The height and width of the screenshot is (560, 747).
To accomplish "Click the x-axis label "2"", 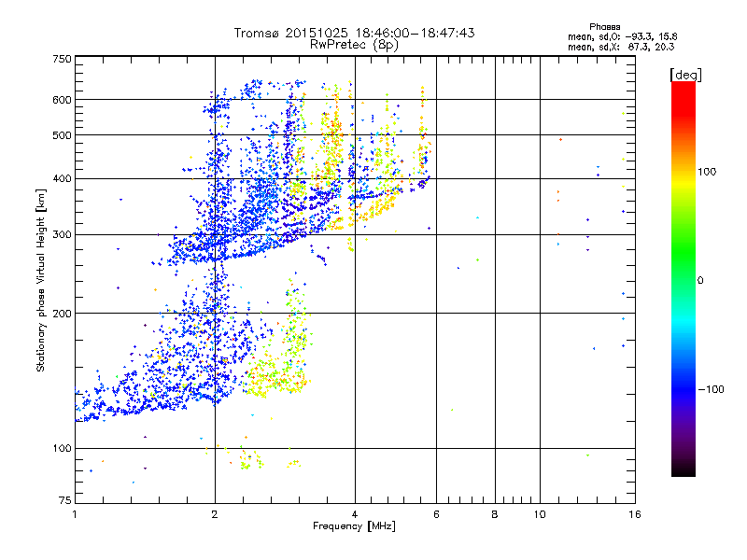I will 215,514.
